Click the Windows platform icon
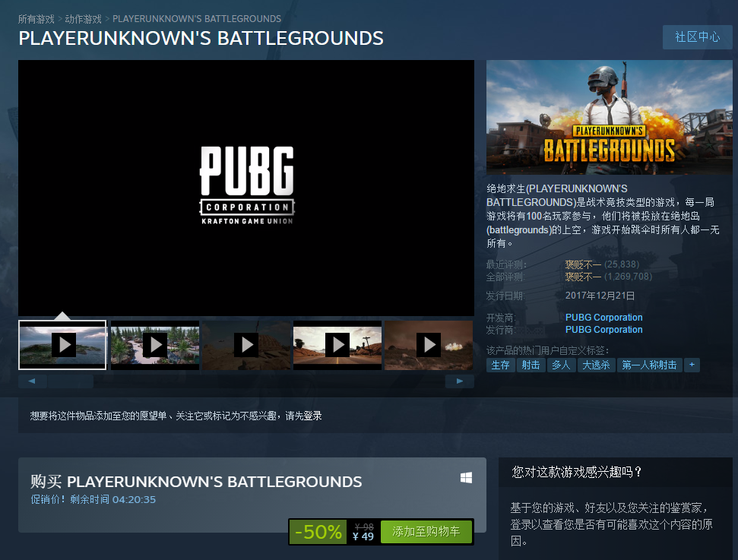Screen dimensions: 738x560 click(x=466, y=478)
